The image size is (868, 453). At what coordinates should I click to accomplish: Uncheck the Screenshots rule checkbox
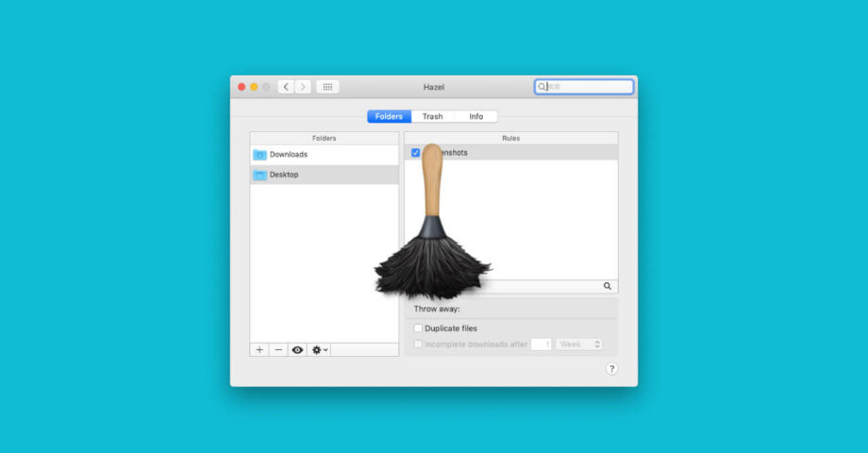point(416,153)
